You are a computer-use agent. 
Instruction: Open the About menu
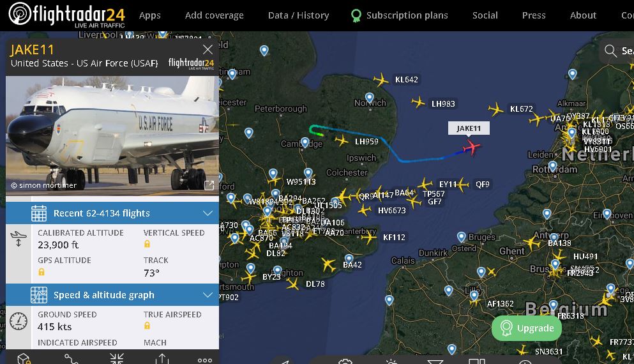click(x=583, y=15)
